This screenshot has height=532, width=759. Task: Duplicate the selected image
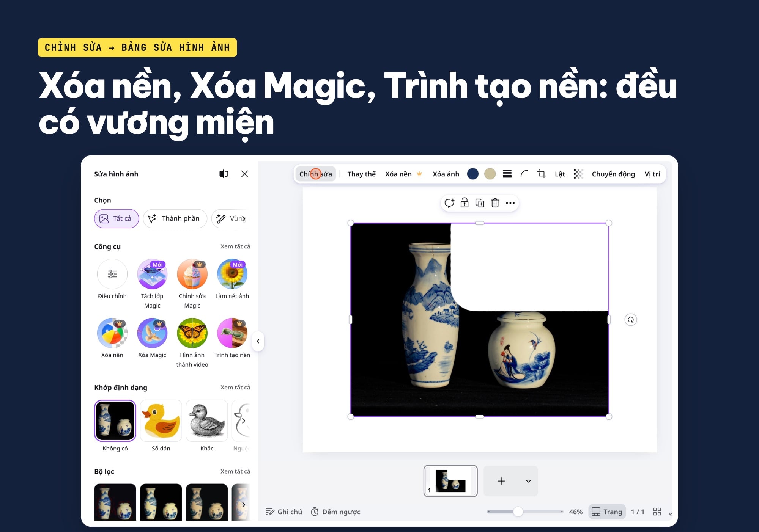point(480,203)
